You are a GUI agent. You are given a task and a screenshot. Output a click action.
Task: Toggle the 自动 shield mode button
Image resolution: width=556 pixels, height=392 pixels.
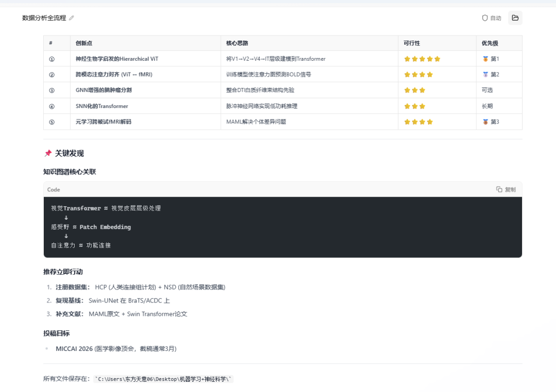(492, 18)
